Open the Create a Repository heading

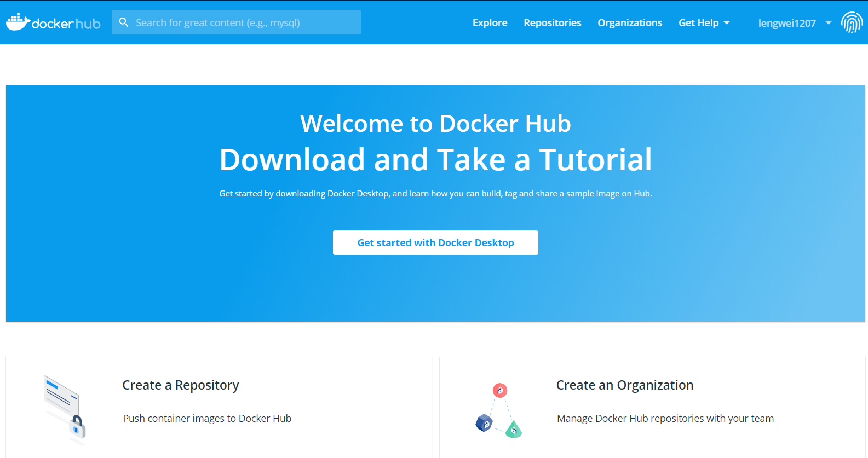181,385
